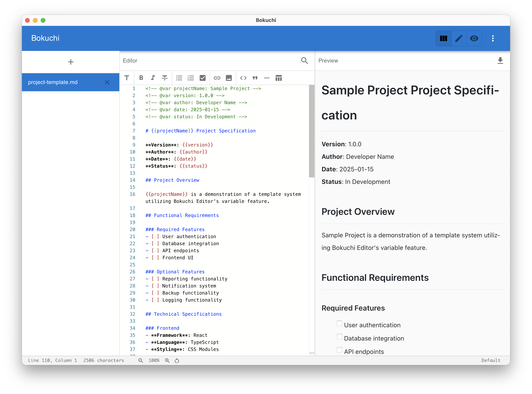Open the heading text style menu
Viewport: 532px width, 394px height.
point(127,78)
